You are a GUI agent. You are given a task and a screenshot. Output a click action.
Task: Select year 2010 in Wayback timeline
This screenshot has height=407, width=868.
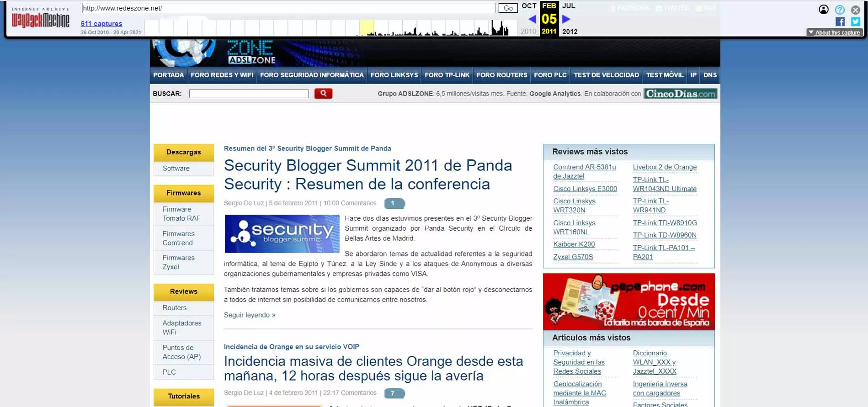point(528,32)
